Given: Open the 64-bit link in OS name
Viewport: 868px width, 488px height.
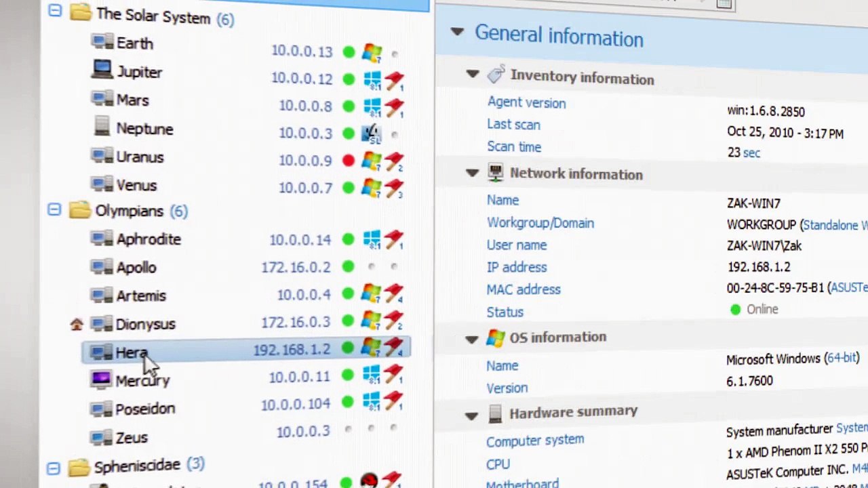Looking at the screenshot, I should (x=842, y=358).
